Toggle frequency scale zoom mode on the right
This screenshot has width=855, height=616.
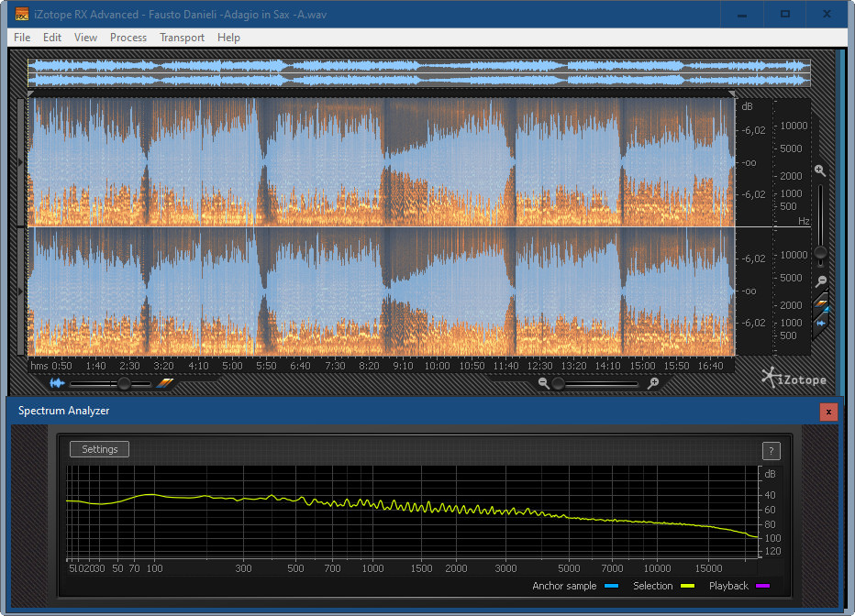(x=821, y=303)
